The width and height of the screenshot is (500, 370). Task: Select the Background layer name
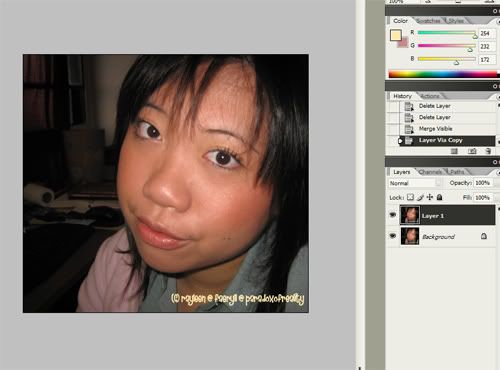(x=438, y=237)
